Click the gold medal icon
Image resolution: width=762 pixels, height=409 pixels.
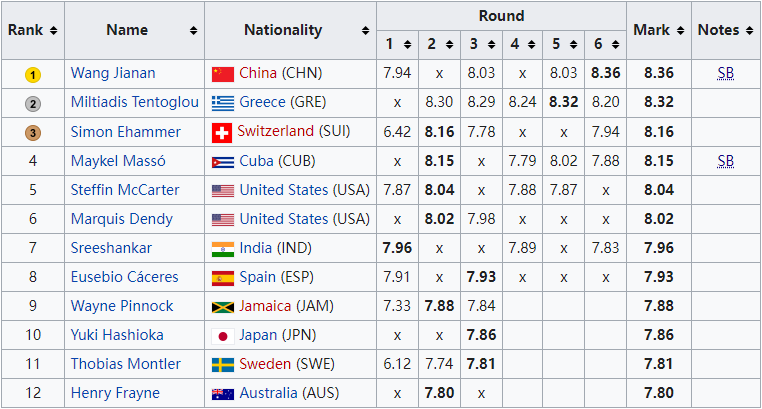[32, 74]
